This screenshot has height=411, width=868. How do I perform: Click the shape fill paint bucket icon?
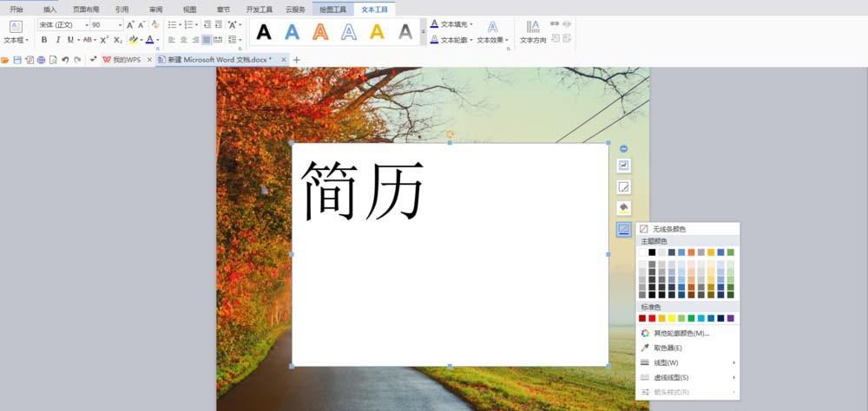tap(624, 208)
